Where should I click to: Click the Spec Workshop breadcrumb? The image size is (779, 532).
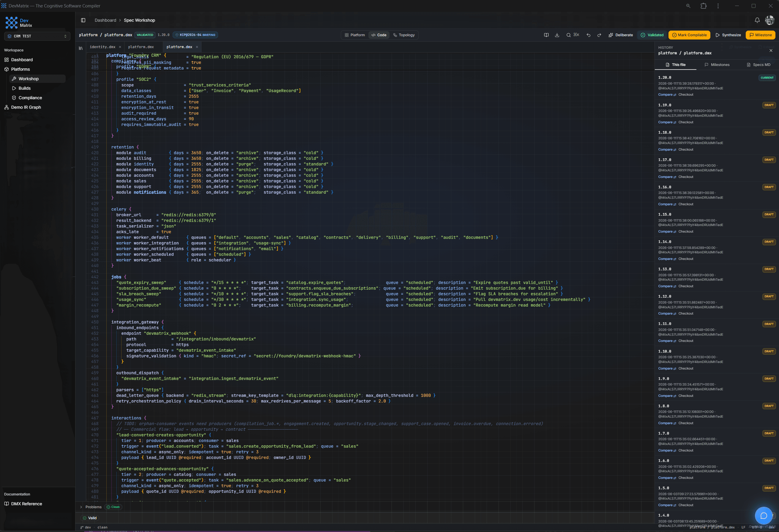pyautogui.click(x=139, y=20)
